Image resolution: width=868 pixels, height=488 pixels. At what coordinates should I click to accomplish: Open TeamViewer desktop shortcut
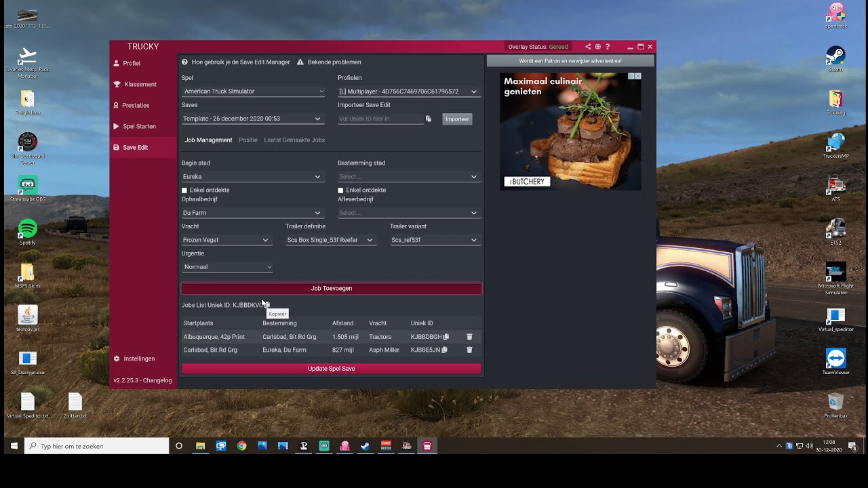[x=835, y=362]
